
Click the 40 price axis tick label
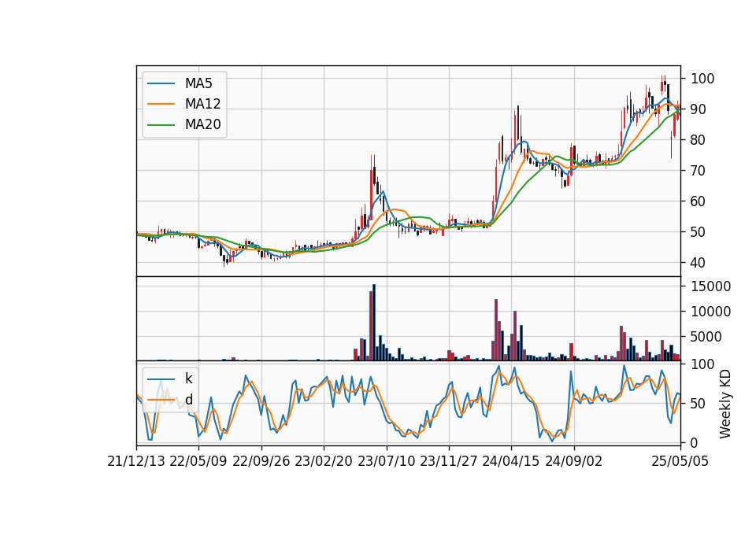699,263
